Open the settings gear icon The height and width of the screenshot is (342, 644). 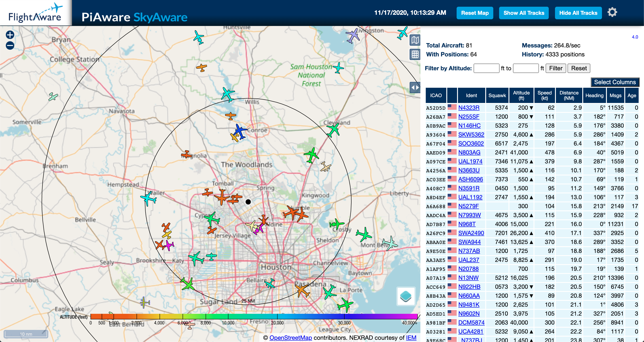pos(612,12)
